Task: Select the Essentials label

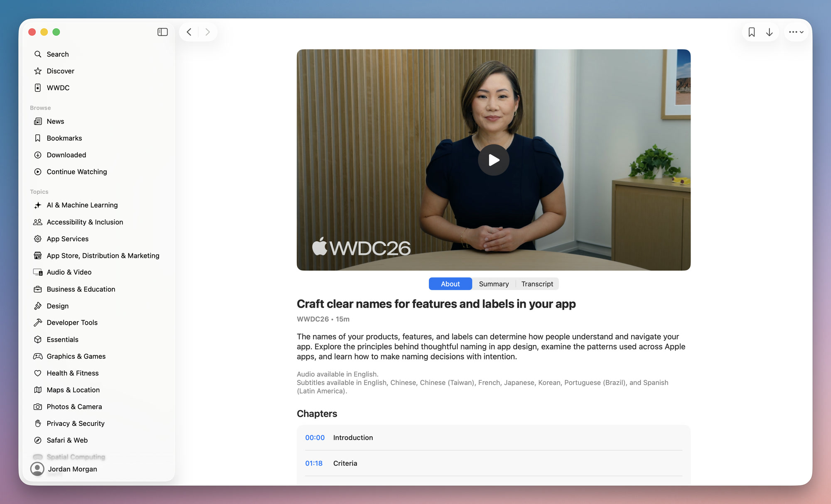Action: (63, 340)
